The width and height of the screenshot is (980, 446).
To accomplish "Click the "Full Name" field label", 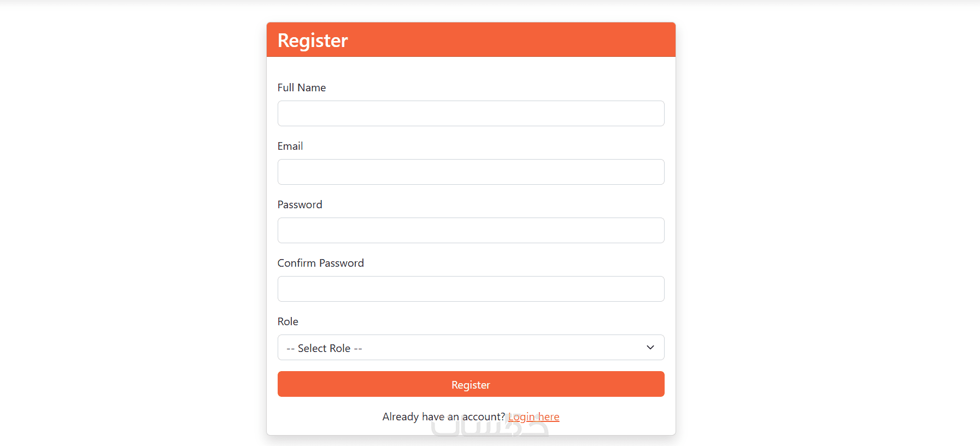I will click(301, 87).
